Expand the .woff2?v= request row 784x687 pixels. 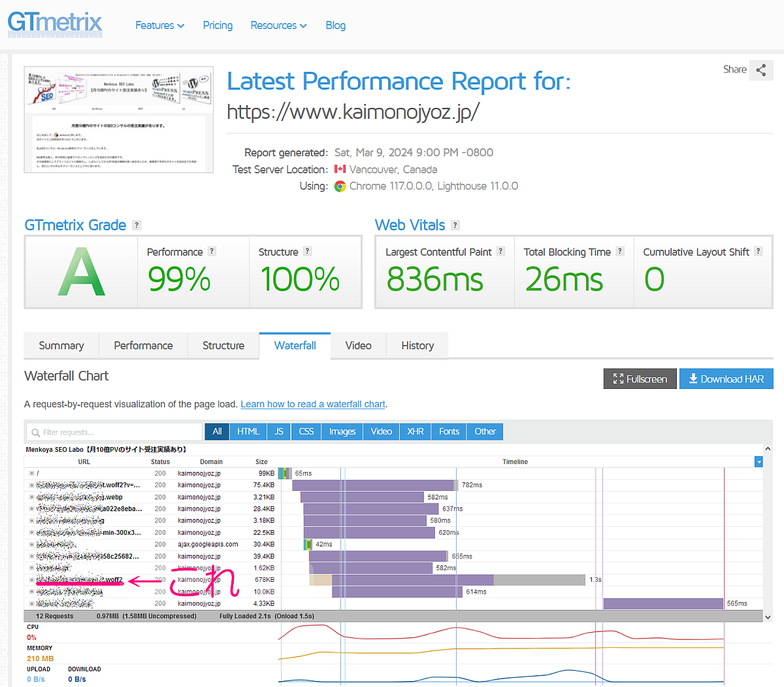click(x=31, y=485)
